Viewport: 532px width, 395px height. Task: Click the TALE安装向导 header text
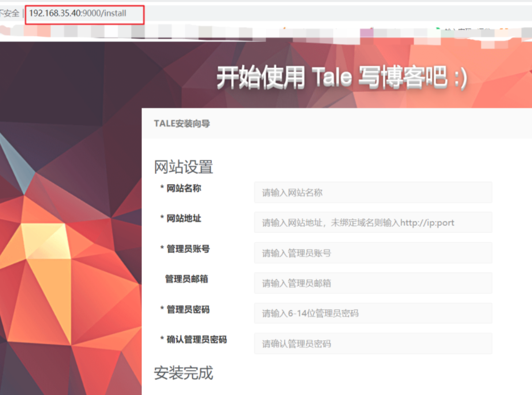point(182,124)
